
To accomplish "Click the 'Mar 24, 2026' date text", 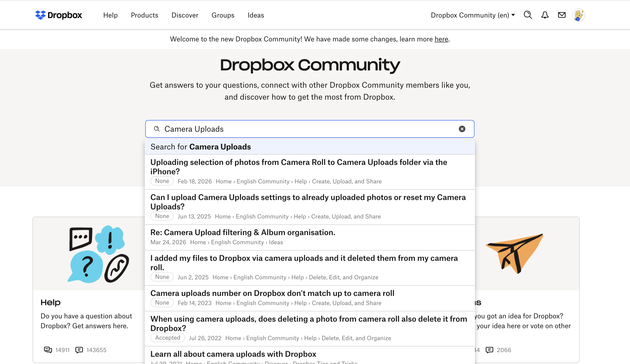I will tap(168, 242).
